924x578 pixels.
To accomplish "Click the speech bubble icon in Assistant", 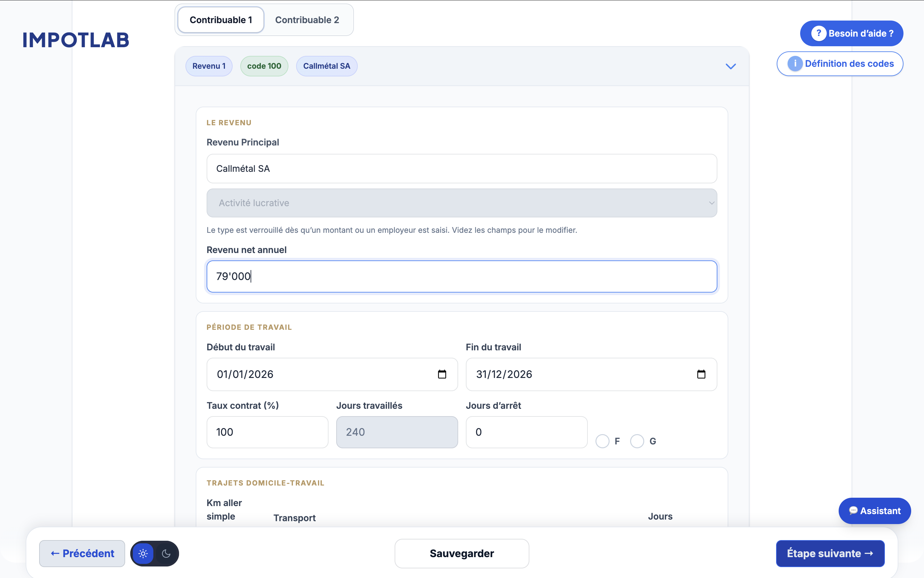I will 853,511.
